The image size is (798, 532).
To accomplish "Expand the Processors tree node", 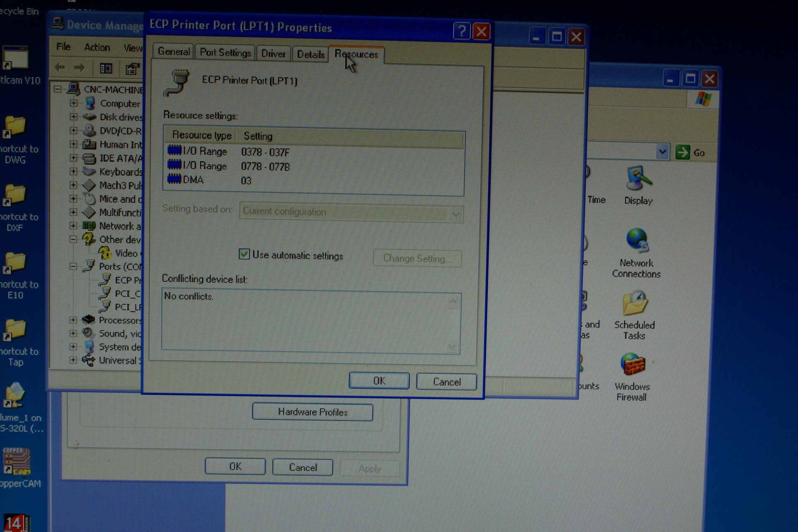I will click(x=73, y=320).
